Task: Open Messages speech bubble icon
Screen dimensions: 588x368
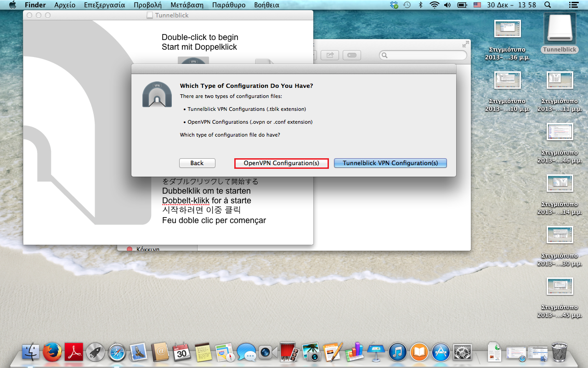Action: point(246,353)
